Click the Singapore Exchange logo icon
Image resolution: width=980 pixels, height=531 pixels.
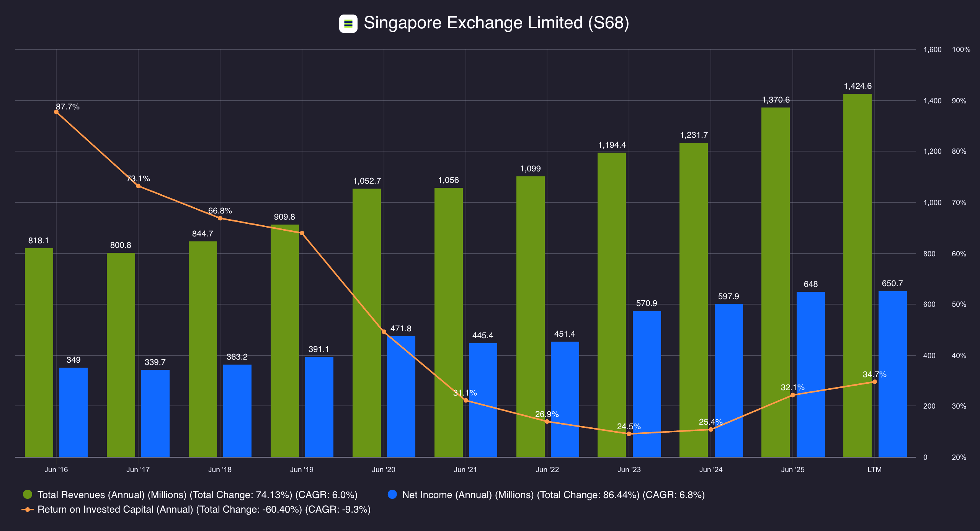[x=348, y=24]
